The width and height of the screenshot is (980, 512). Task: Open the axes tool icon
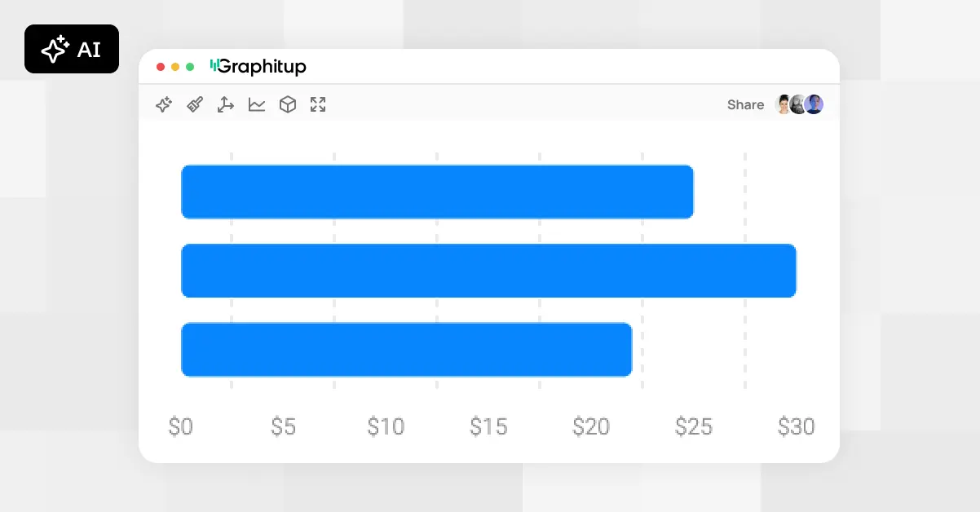226,104
